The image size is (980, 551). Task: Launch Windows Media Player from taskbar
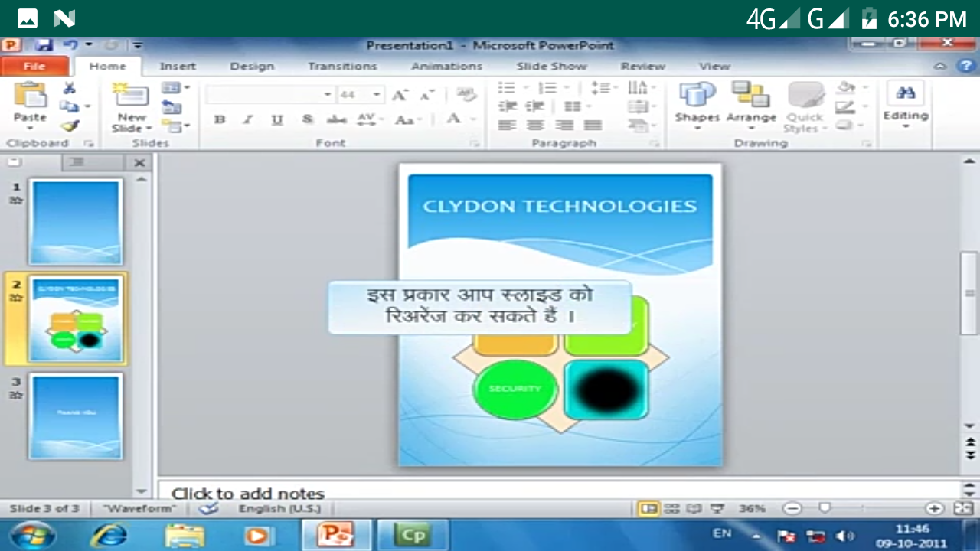click(259, 535)
